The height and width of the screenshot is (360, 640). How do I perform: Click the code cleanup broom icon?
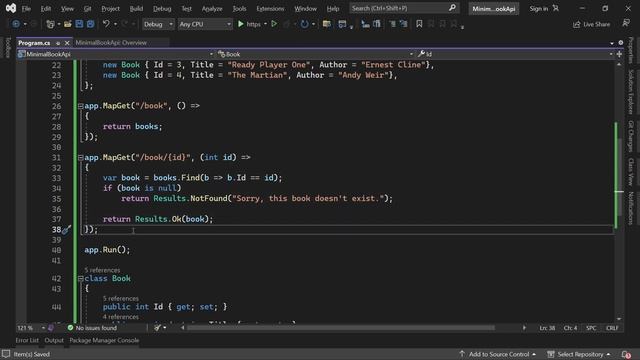157,328
